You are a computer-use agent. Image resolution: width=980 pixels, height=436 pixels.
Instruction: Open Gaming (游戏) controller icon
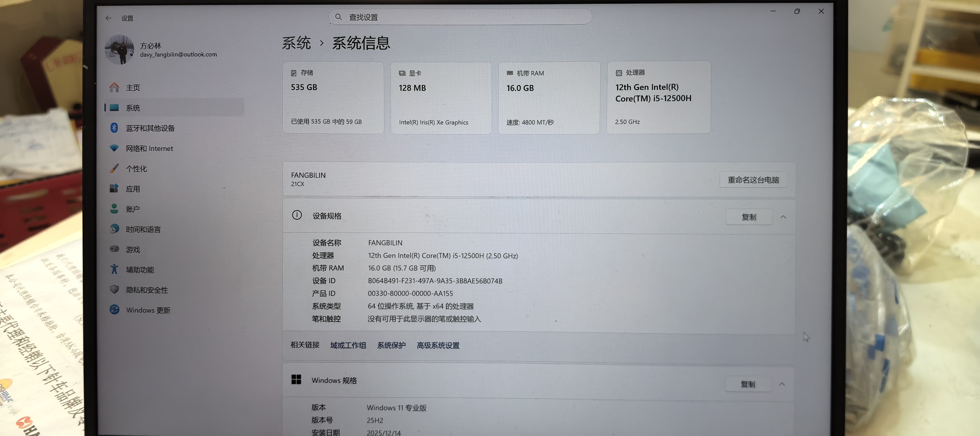[114, 249]
